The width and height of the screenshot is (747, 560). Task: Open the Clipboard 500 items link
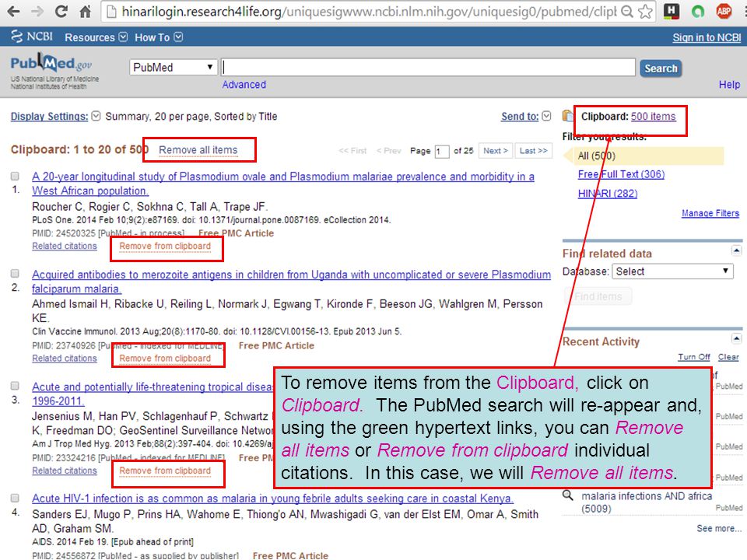(x=653, y=116)
